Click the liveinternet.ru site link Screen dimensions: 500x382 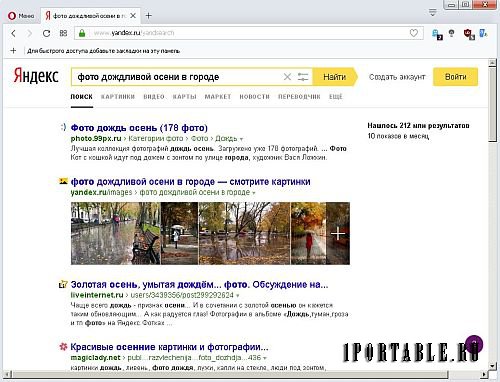click(97, 295)
